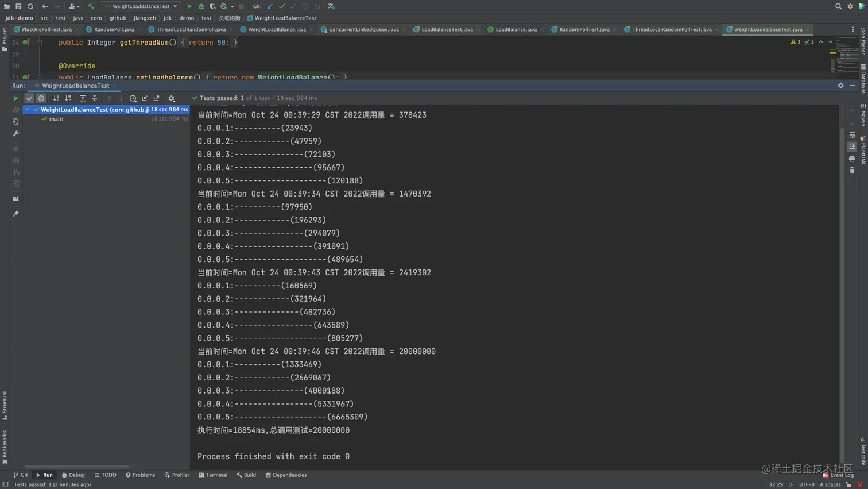Click Export Test Results icon in Run toolbar

point(156,98)
